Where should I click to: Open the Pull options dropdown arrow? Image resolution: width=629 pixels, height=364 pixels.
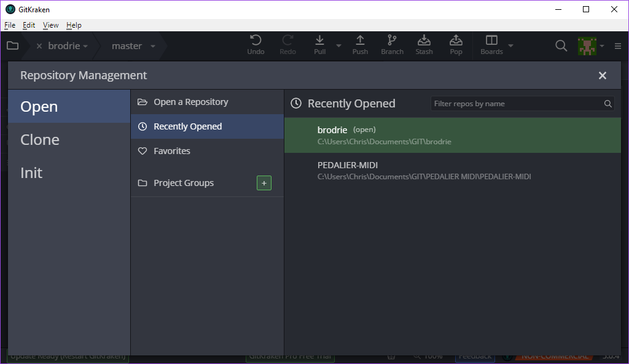pos(338,45)
